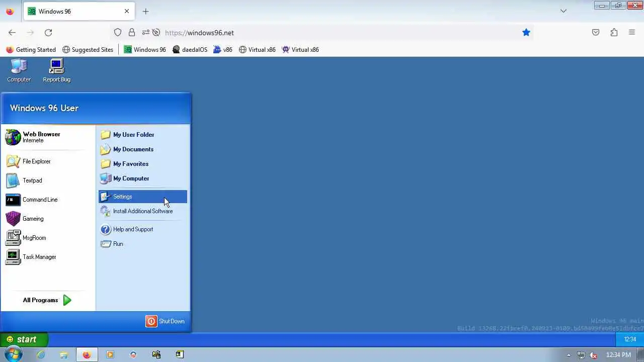Open Windows Media Player taskbar icon
Image resolution: width=644 pixels, height=362 pixels.
pyautogui.click(x=110, y=354)
